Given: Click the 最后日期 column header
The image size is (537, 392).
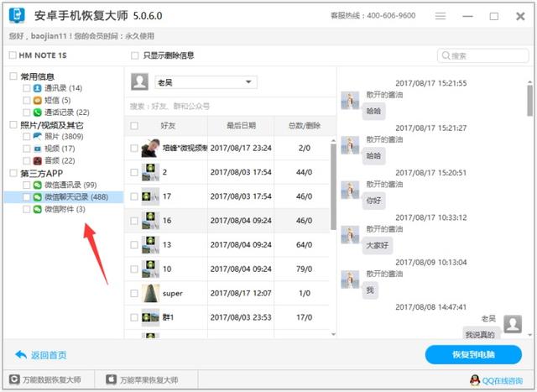Looking at the screenshot, I should click(x=241, y=126).
